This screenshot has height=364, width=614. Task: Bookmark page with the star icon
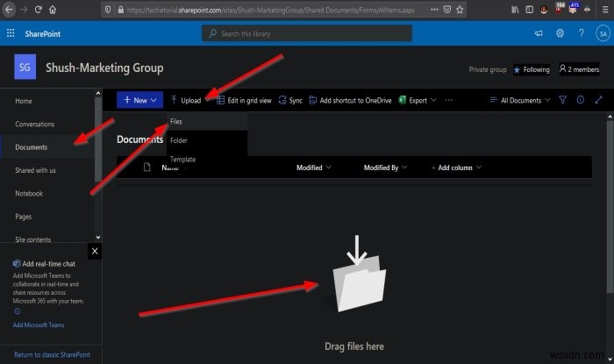460,10
